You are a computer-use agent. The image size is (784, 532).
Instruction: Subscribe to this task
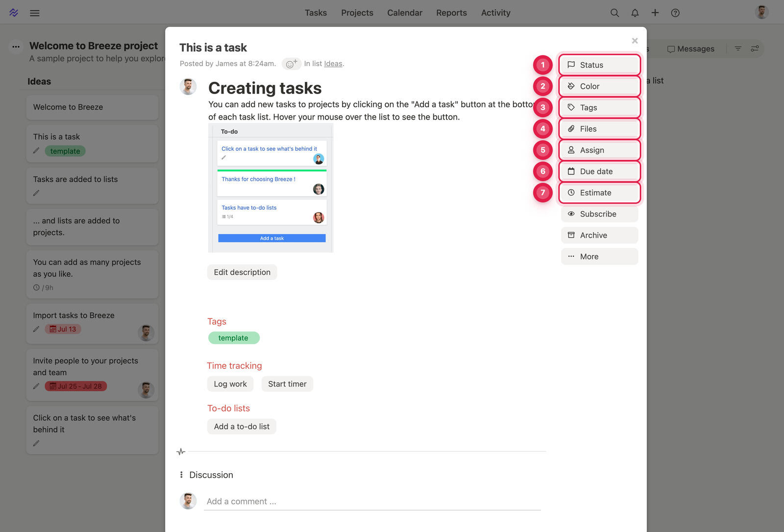click(x=600, y=214)
